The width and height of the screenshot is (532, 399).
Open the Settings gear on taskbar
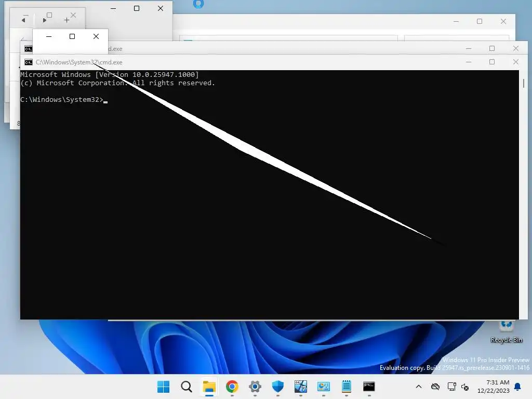pos(255,387)
